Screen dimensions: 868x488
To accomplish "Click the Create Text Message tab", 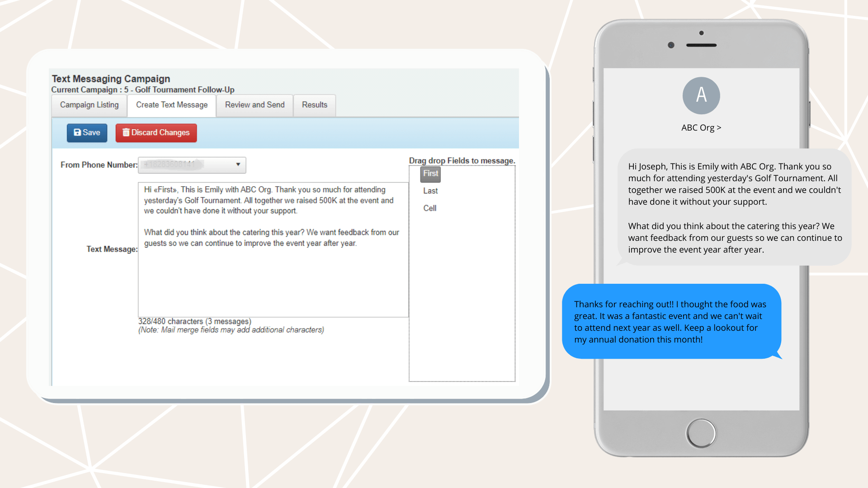I will coord(171,104).
